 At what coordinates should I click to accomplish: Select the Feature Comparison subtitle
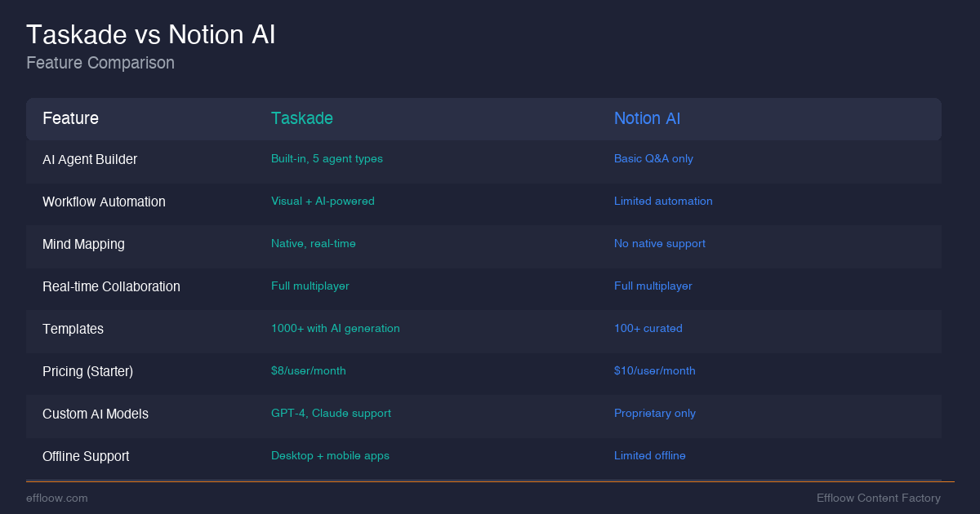point(100,63)
